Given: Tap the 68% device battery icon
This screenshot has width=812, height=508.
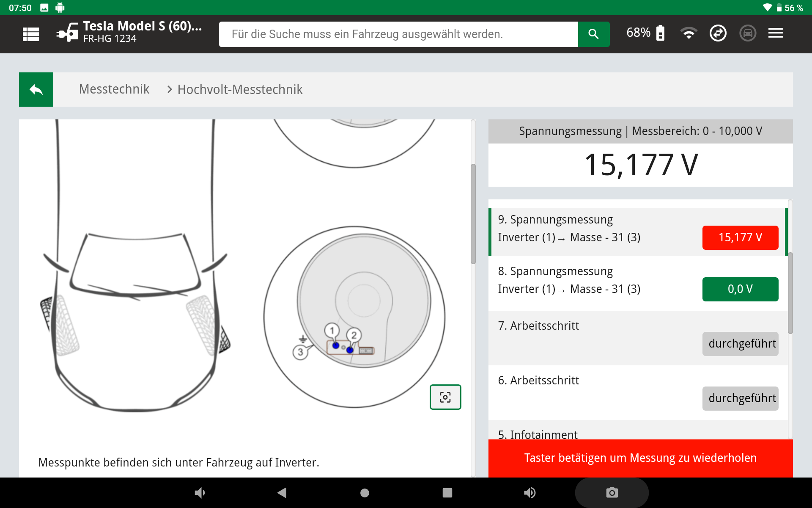Looking at the screenshot, I should (660, 33).
